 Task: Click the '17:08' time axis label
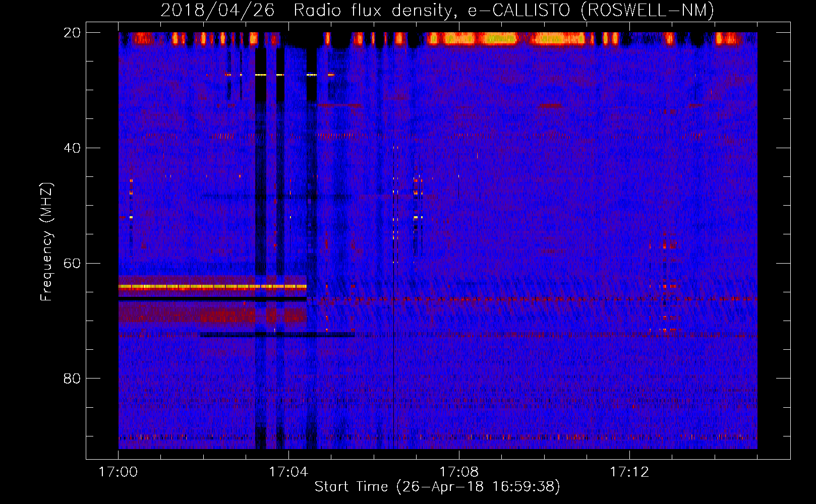coord(459,472)
